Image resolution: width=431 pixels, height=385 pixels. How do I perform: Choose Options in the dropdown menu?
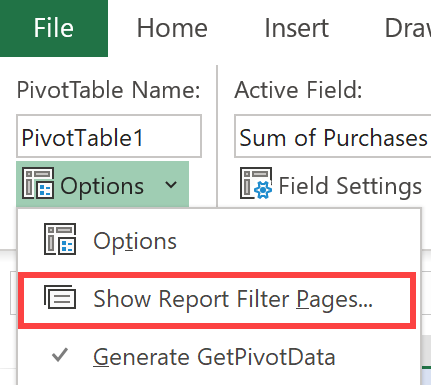219,241
